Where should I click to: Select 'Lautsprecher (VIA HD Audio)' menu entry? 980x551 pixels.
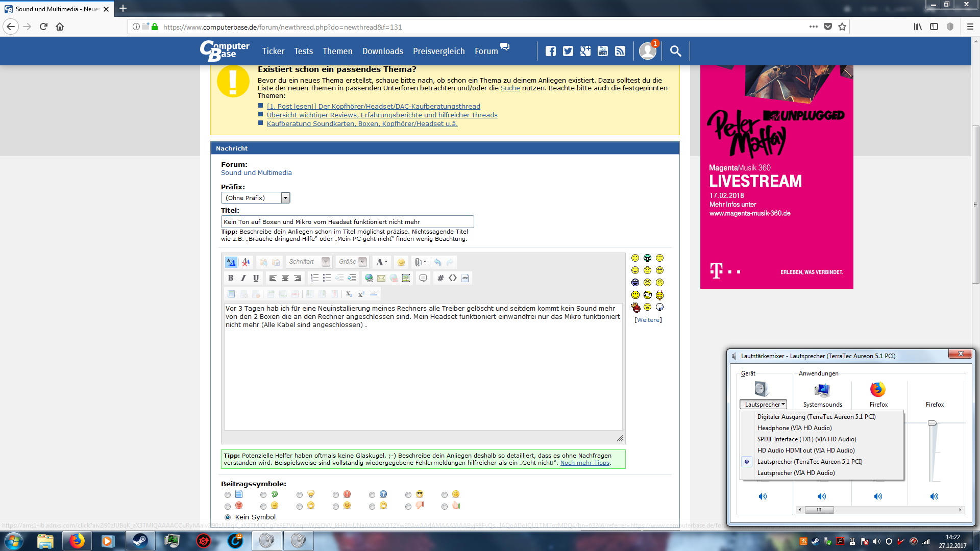coord(796,473)
